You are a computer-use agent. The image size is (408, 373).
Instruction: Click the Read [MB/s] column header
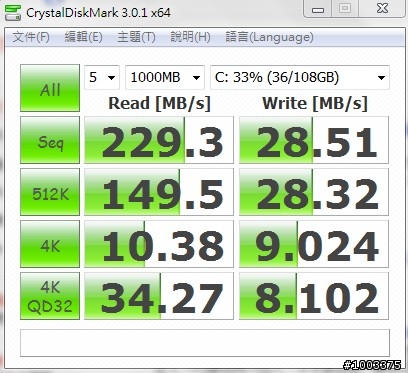point(160,103)
